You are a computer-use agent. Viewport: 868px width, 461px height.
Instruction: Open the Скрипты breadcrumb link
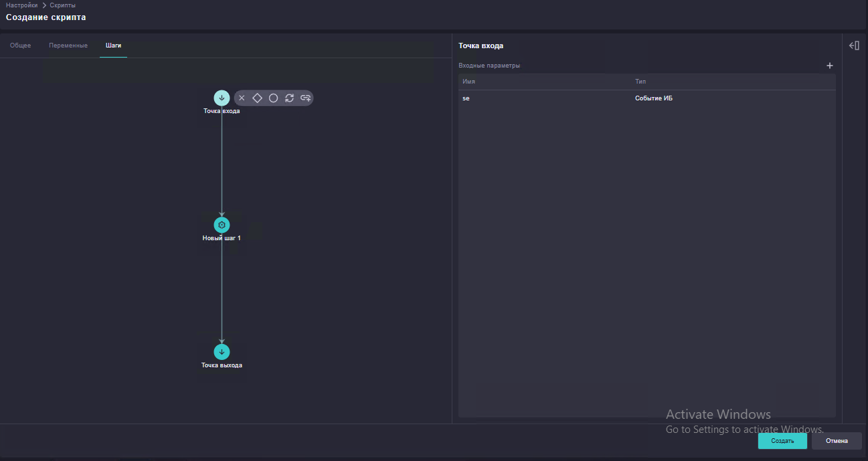(x=62, y=5)
